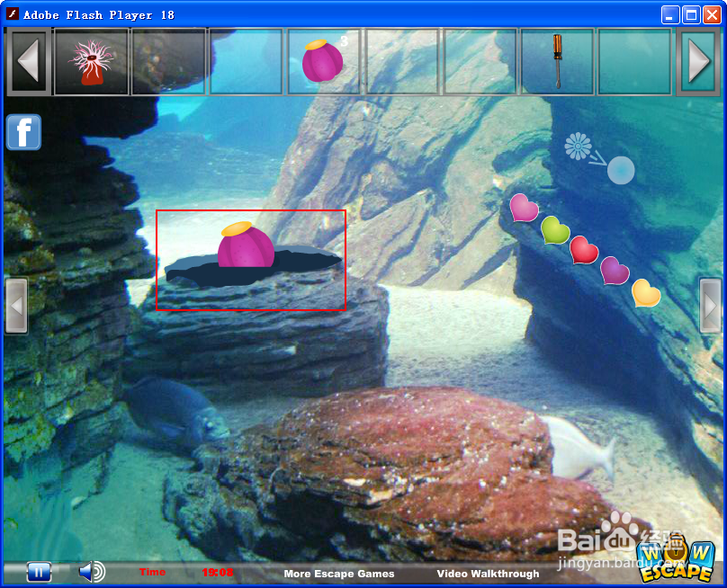Click the WOW Escape logo

point(676,560)
